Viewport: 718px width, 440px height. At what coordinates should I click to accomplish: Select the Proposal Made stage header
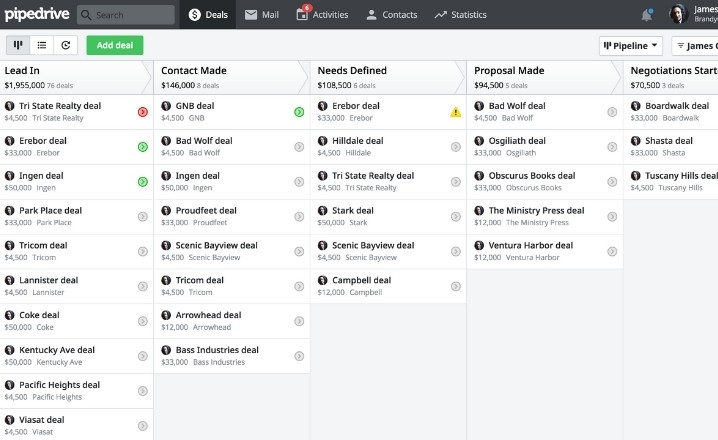(x=544, y=77)
